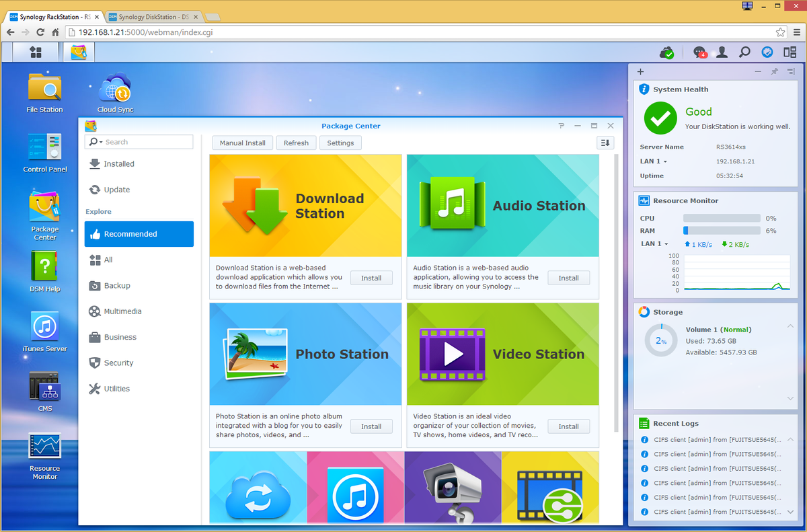This screenshot has height=532, width=807.
Task: Open DSM search with the magnifier icon
Action: (x=743, y=52)
